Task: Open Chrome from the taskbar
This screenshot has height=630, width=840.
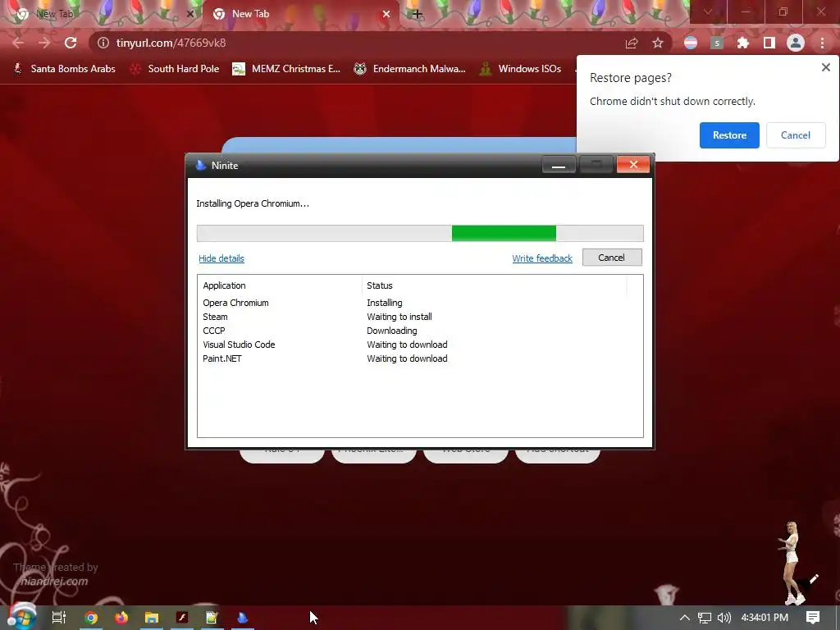Action: pos(91,618)
